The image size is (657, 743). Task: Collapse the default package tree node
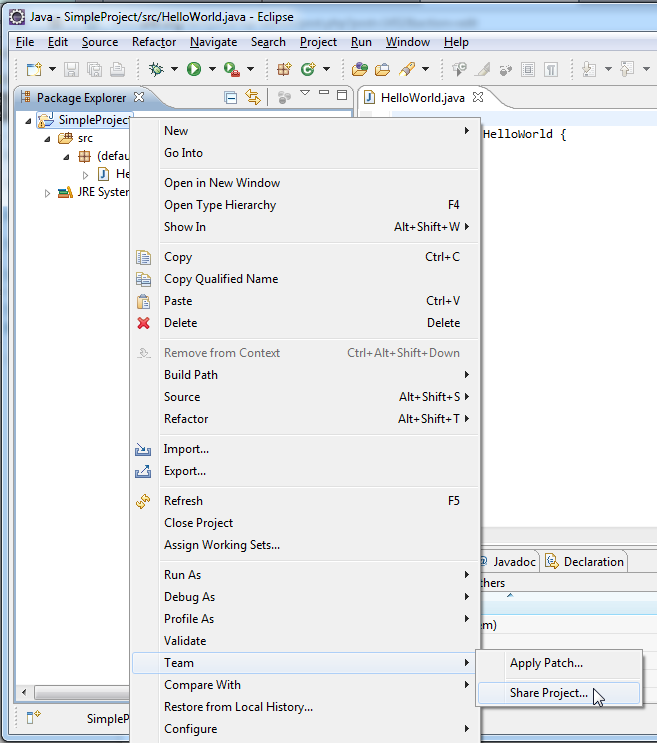click(66, 157)
